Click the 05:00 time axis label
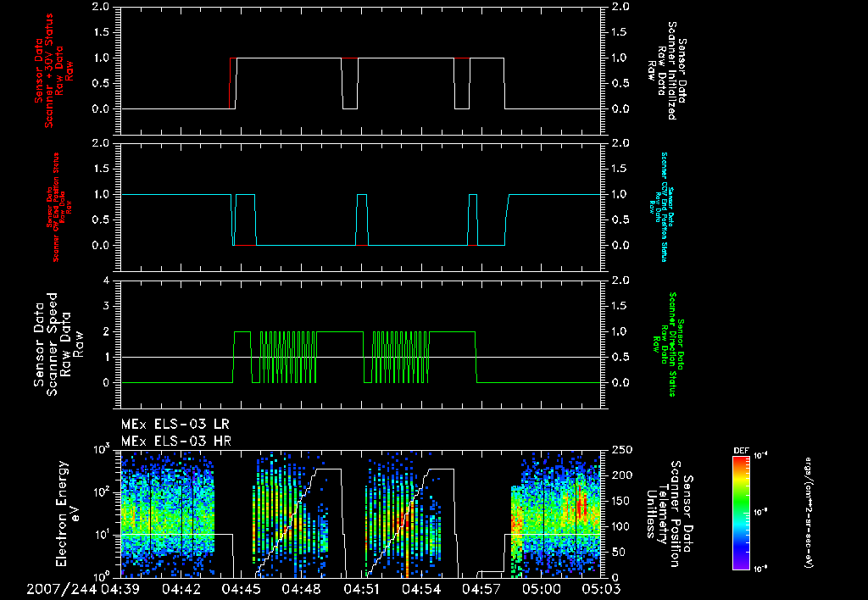This screenshot has width=868, height=600. tap(542, 589)
